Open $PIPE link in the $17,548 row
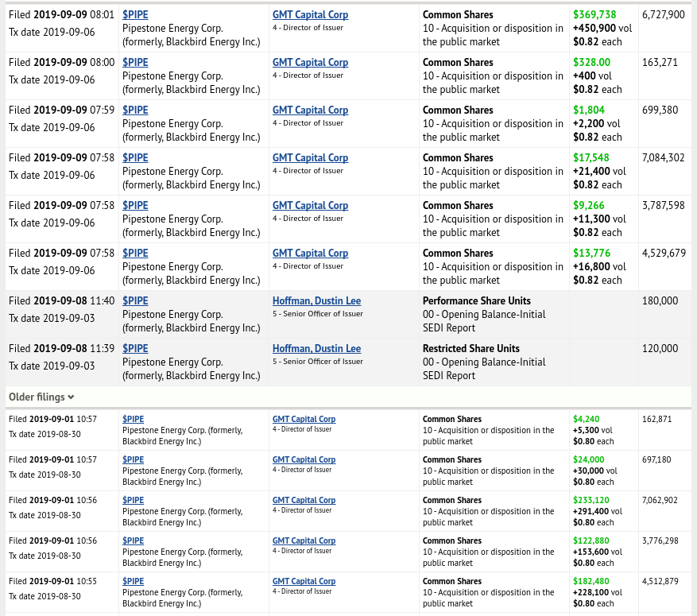 [135, 158]
